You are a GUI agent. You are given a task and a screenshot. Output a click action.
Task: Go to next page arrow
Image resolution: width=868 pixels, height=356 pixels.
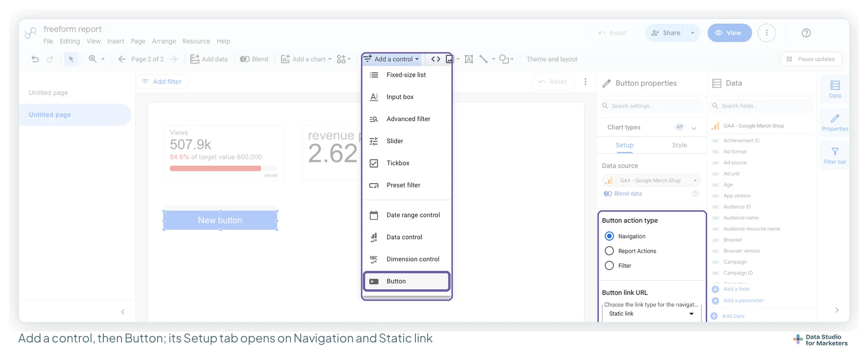(174, 59)
